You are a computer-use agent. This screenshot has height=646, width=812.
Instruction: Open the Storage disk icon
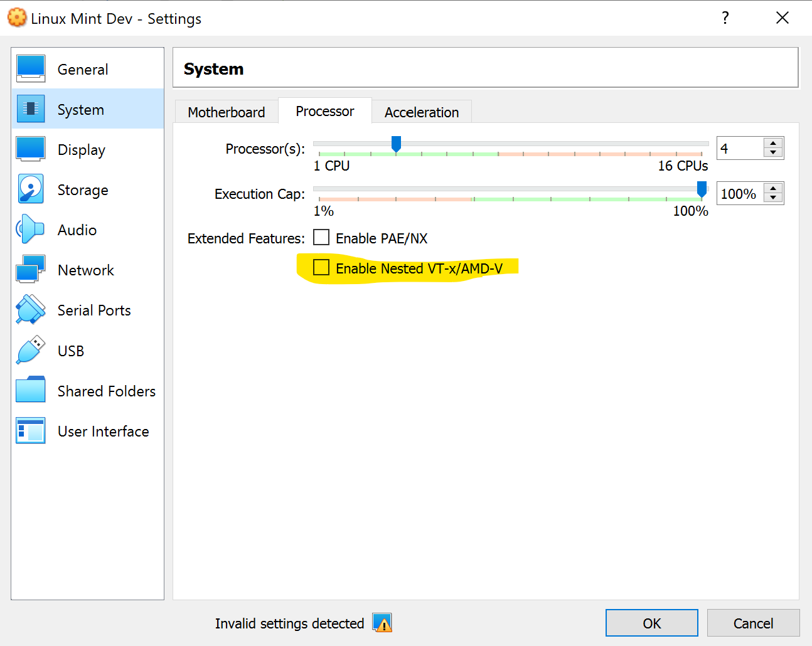click(31, 189)
